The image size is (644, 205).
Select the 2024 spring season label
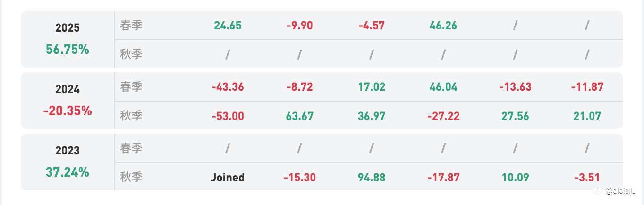tap(131, 87)
